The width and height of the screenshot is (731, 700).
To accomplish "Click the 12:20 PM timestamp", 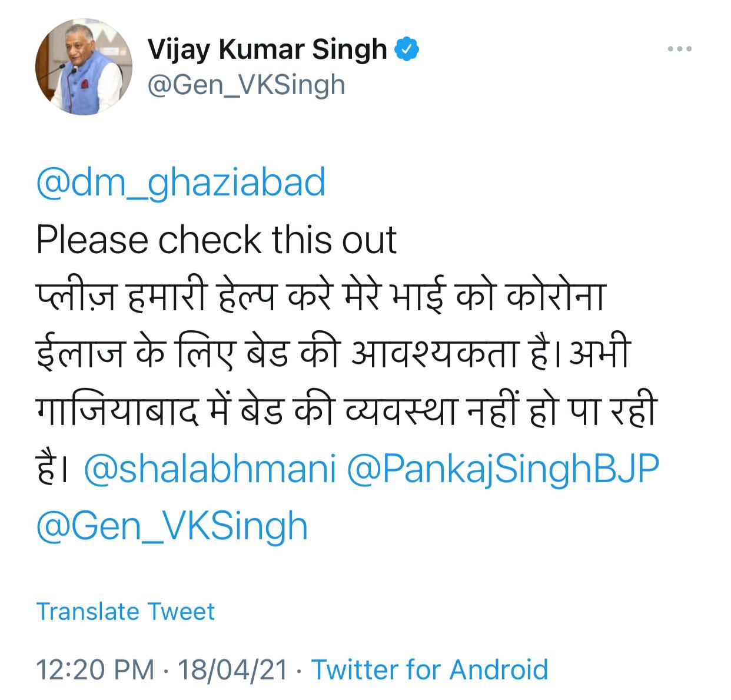I will point(95,669).
